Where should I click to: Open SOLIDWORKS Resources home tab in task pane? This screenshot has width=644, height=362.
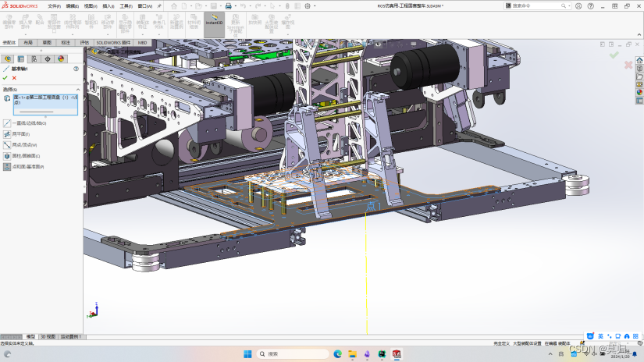[639, 60]
